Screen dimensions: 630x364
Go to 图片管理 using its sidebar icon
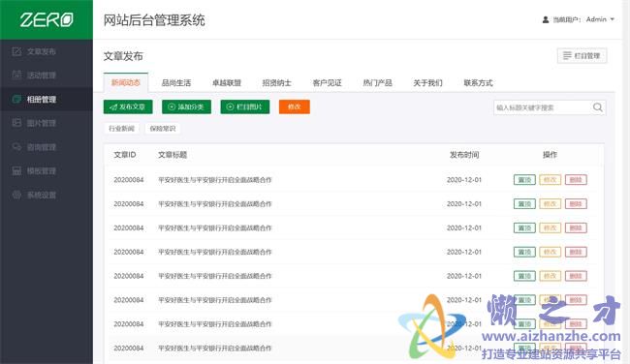tap(16, 123)
